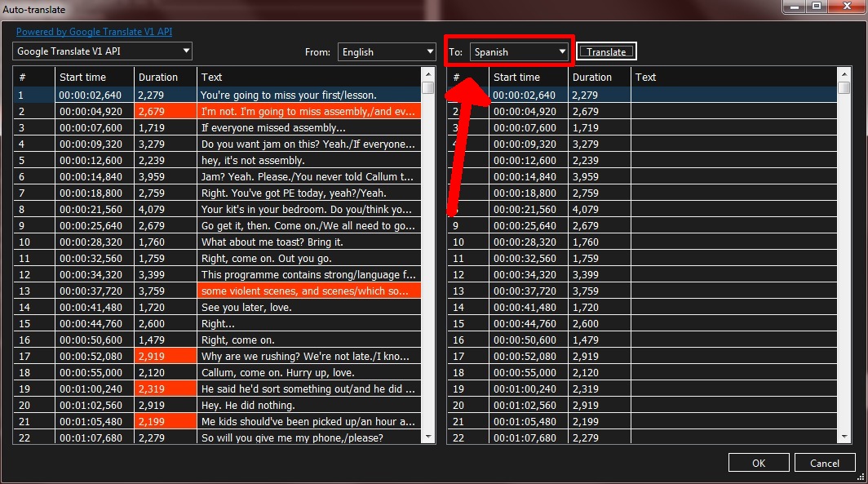
Task: Select subtitle line 1 in the left list
Action: click(x=245, y=94)
